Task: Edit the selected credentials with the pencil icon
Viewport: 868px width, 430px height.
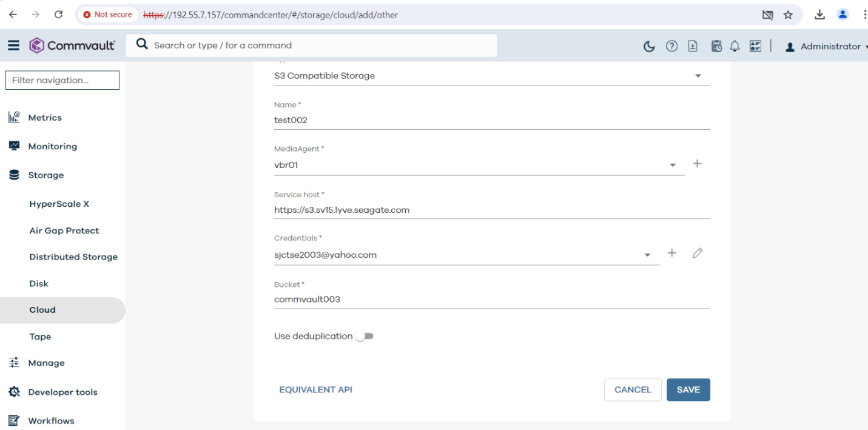Action: 698,253
